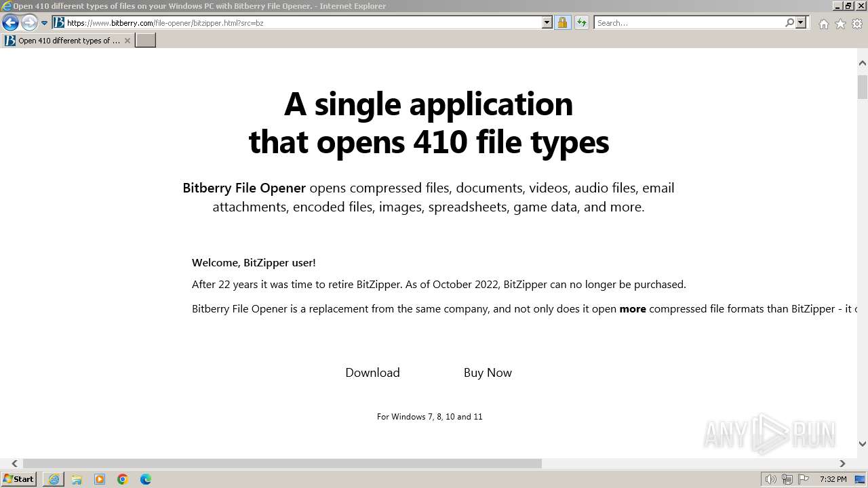The image size is (868, 488).
Task: Click the browser Back arrow button
Action: tap(10, 23)
